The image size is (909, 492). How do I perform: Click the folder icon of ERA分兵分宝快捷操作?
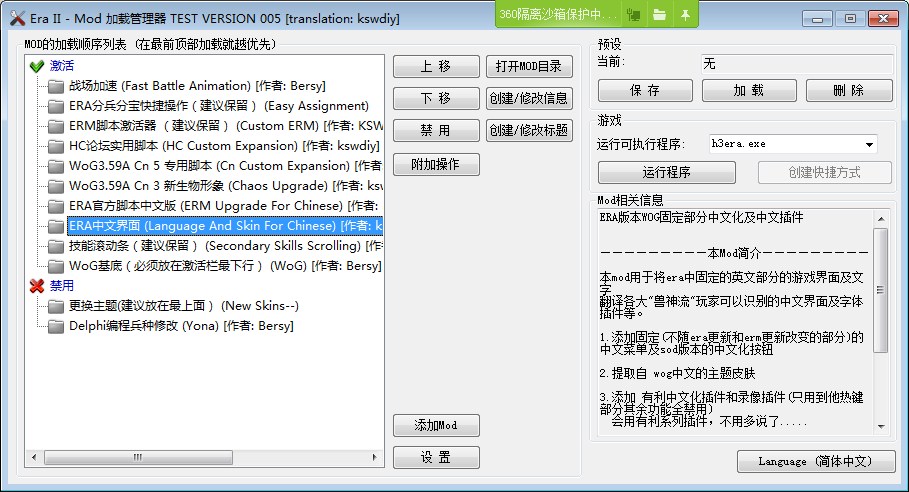click(x=56, y=107)
